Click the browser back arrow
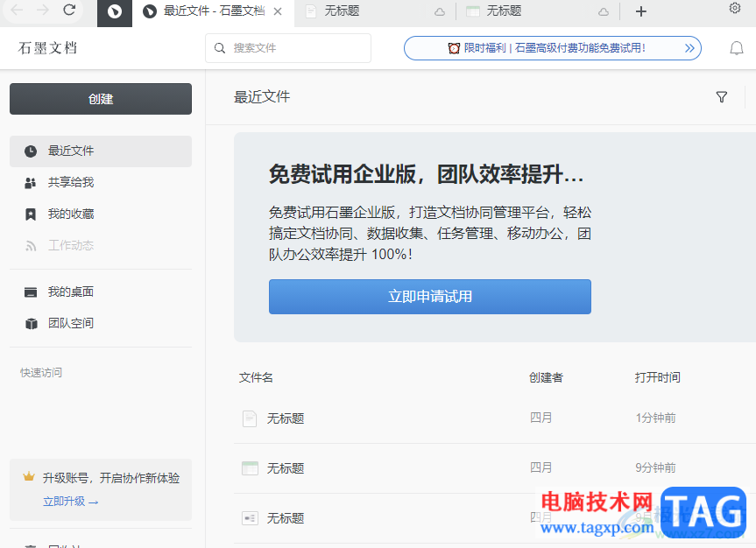 click(17, 11)
